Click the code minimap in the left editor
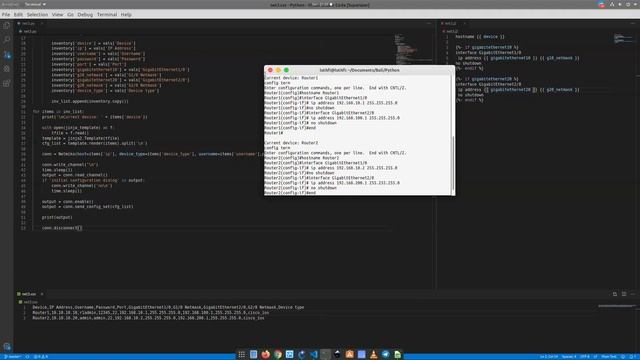The image size is (640, 360). pyautogui.click(x=413, y=49)
